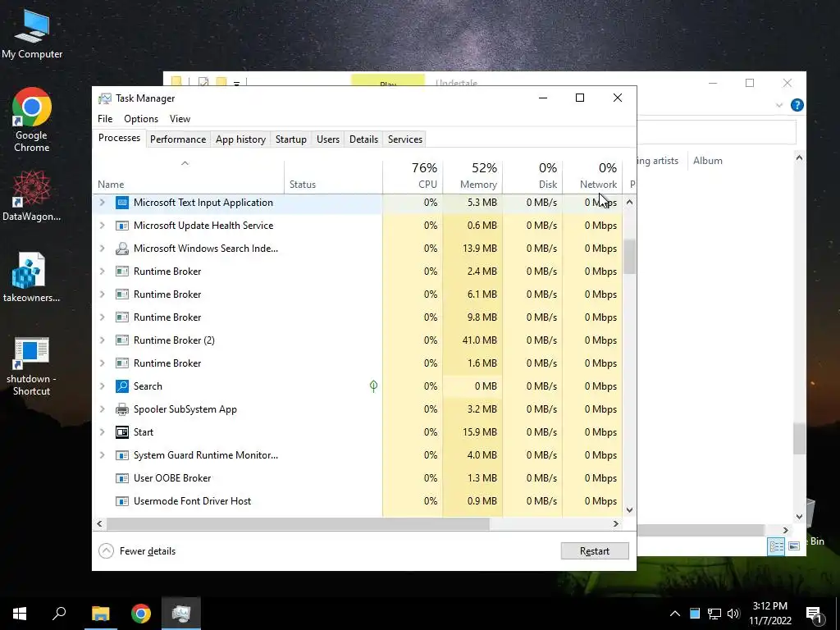Click Task Manager horizontal scrollbar thumb
The image size is (840, 630).
(297, 523)
